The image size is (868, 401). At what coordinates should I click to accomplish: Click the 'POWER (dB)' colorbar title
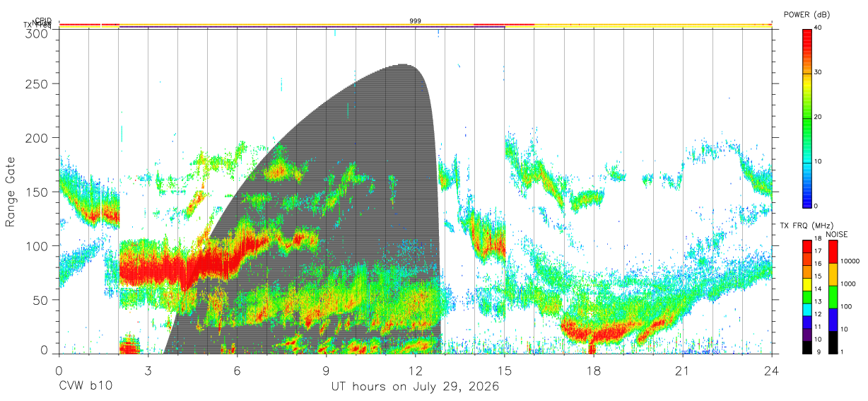807,15
